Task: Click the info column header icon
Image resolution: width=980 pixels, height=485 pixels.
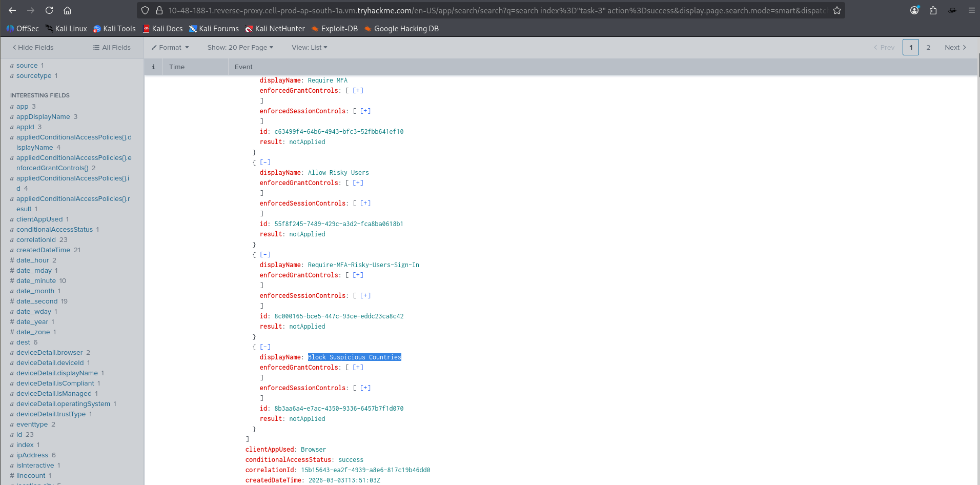Action: (153, 67)
